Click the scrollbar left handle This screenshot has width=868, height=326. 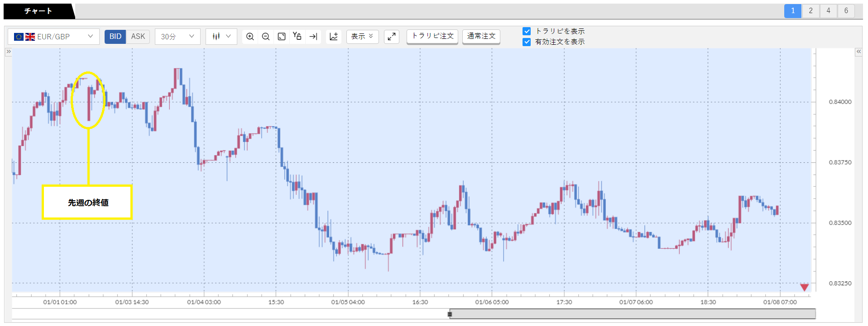450,314
